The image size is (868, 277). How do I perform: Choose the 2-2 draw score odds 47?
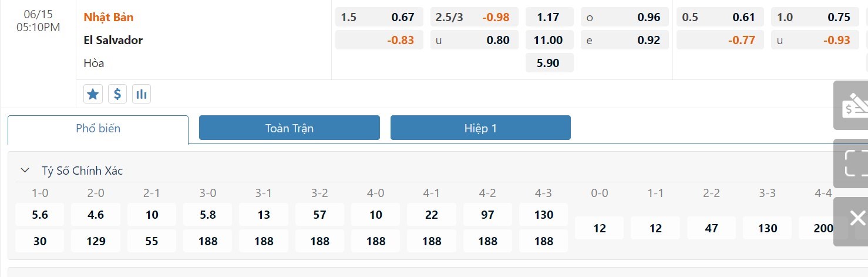tap(711, 228)
